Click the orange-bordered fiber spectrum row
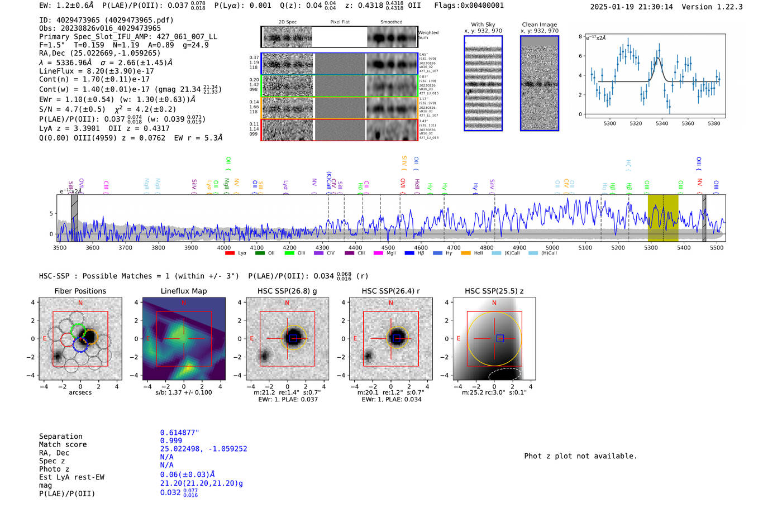The width and height of the screenshot is (782, 532). tap(339, 107)
